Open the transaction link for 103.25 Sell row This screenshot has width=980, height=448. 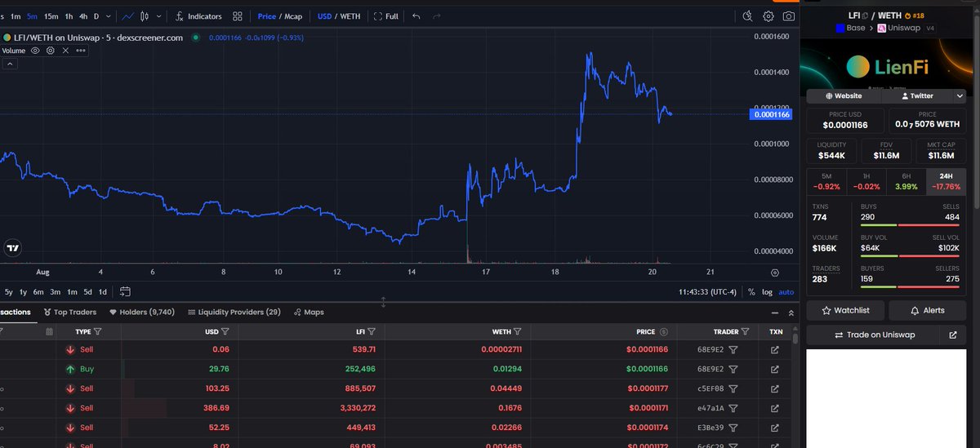point(775,388)
